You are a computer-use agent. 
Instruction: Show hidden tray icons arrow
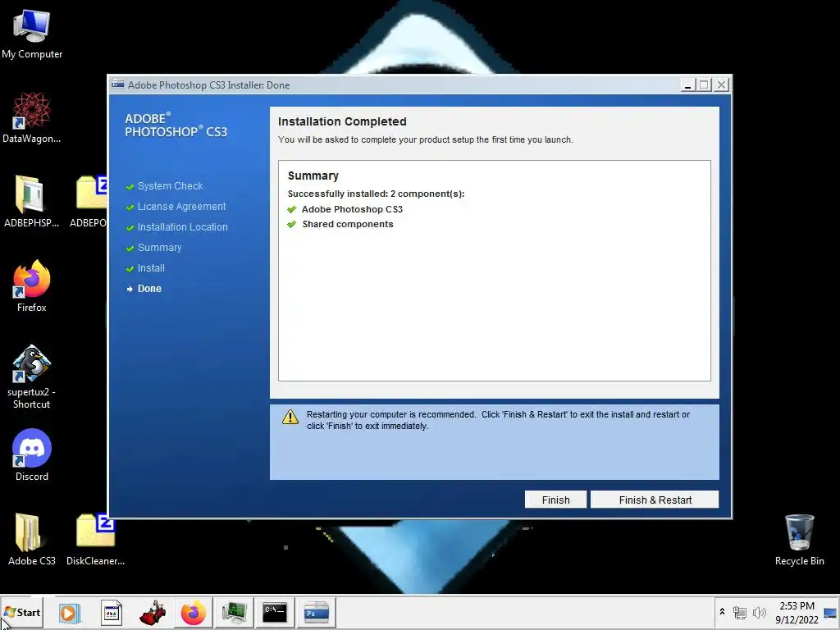(x=722, y=611)
